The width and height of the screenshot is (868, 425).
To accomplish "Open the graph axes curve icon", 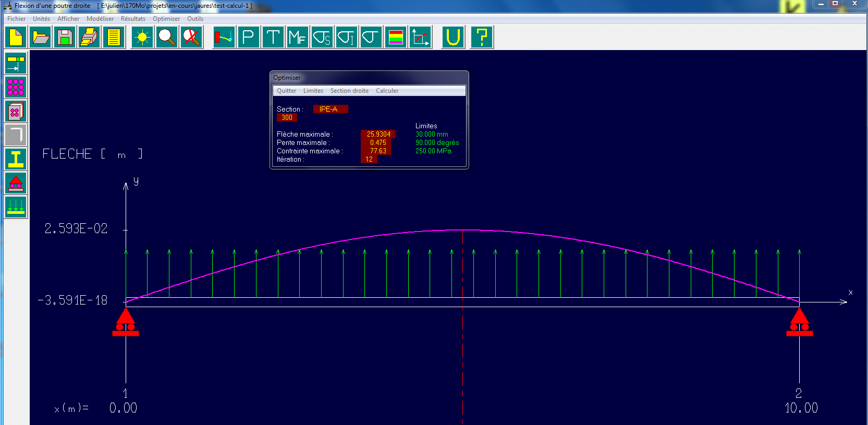I will point(420,38).
